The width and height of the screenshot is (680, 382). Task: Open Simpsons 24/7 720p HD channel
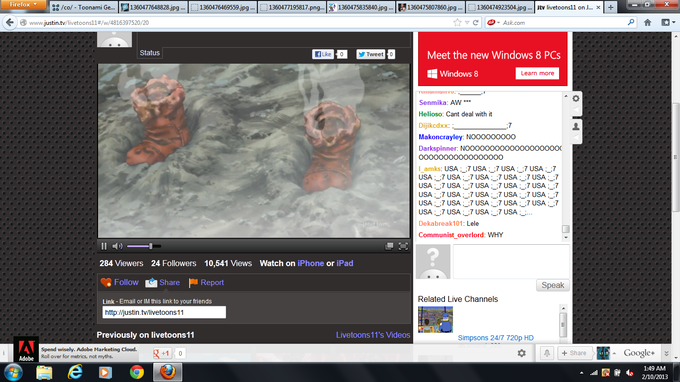pos(496,338)
